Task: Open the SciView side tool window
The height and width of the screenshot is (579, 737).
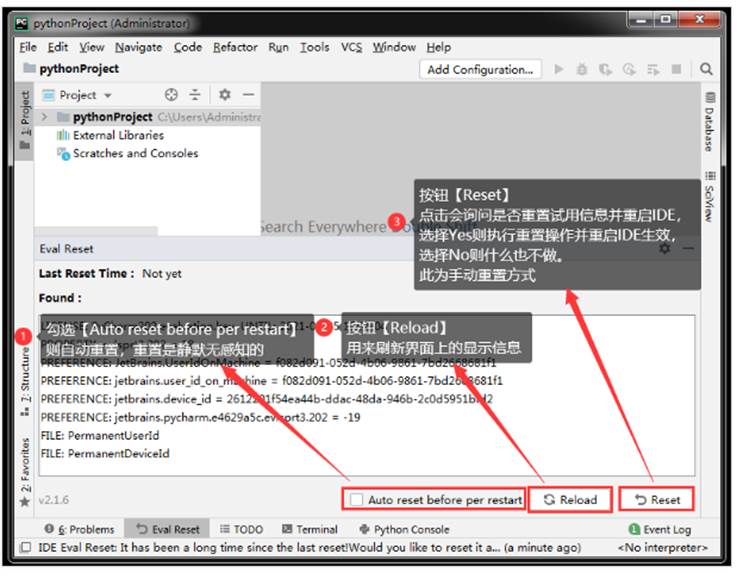Action: [x=710, y=196]
